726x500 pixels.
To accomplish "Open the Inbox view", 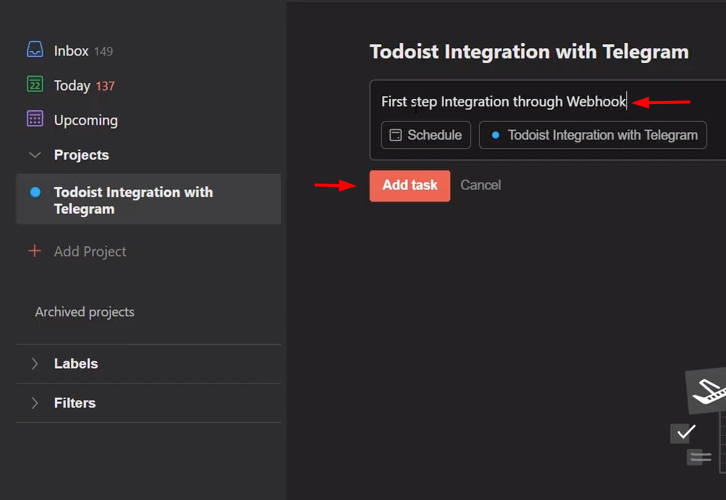I will (70, 50).
